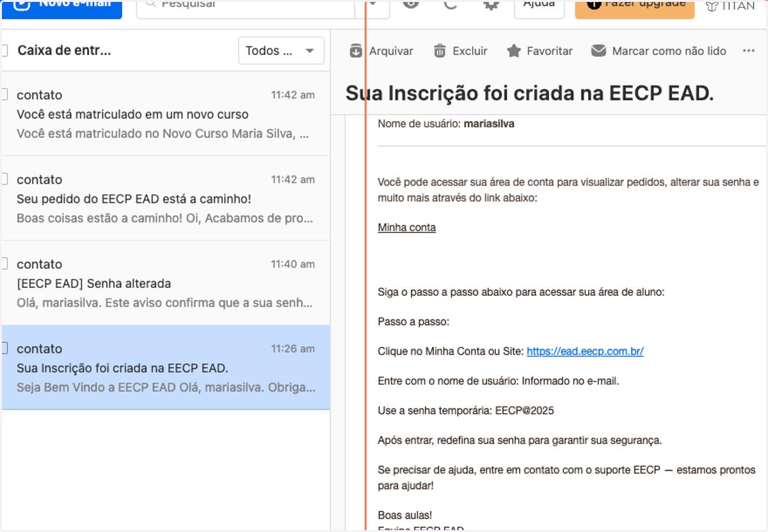This screenshot has height=532, width=768.
Task: Open email 'Você está matriculado em um novo curso'
Action: pos(165,113)
